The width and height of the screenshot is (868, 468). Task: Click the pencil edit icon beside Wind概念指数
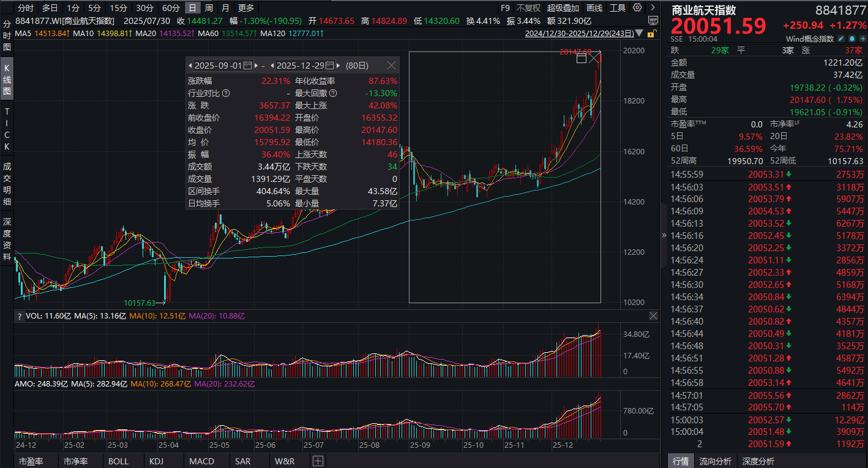[x=840, y=39]
